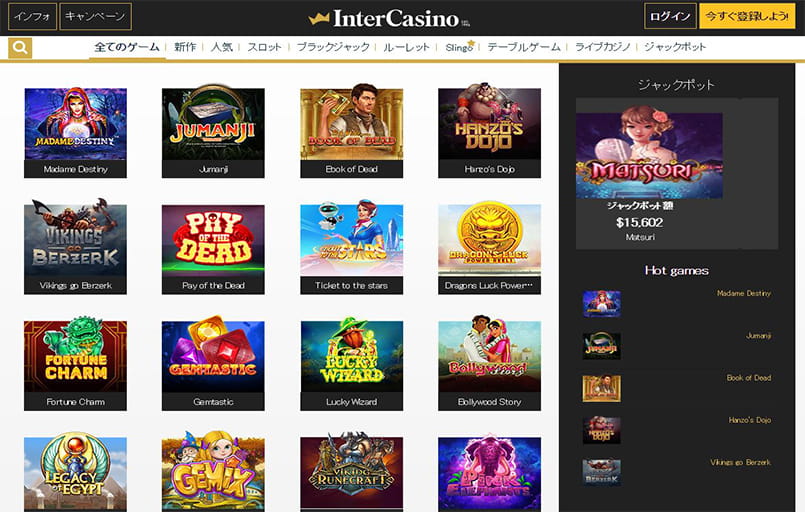This screenshot has height=512, width=805.
Task: Open the Ticket to the Stars thumbnail
Action: [352, 240]
